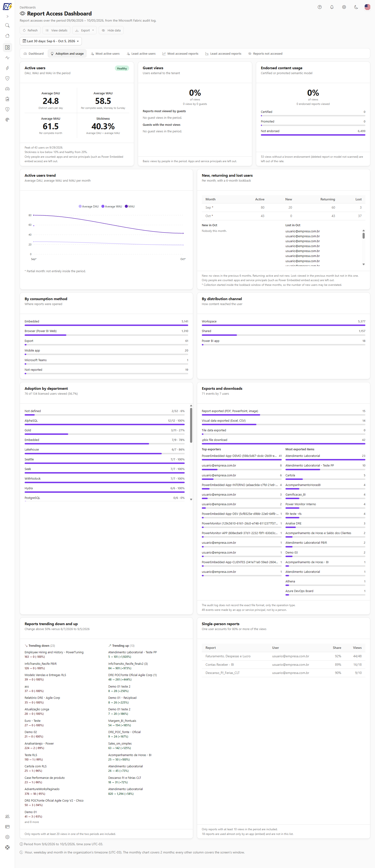Open the Most active users tab

click(x=105, y=54)
